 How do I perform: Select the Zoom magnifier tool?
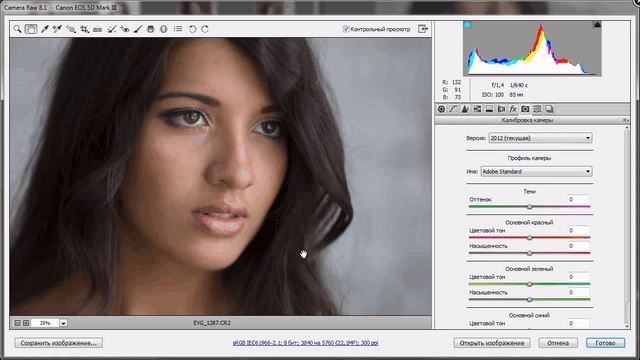click(x=17, y=29)
